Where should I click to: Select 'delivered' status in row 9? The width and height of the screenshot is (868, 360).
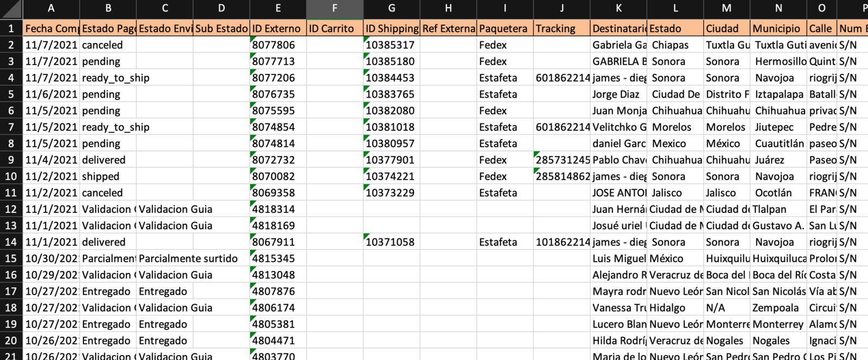(x=108, y=160)
